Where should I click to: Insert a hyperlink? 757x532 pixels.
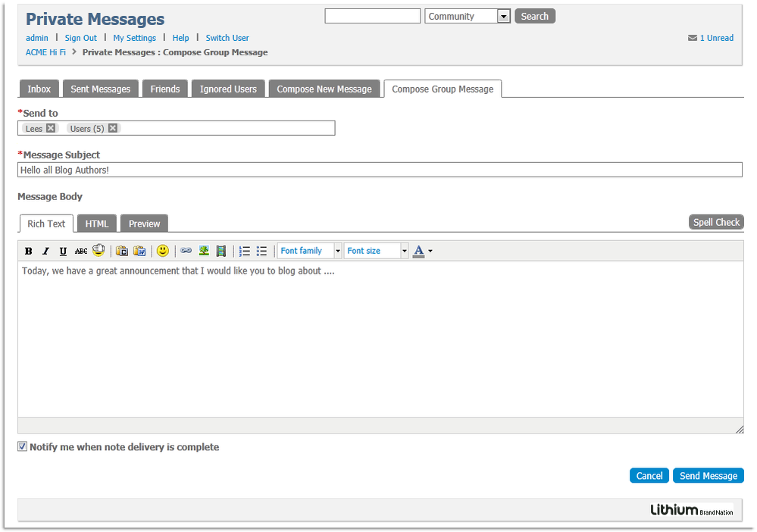point(186,251)
